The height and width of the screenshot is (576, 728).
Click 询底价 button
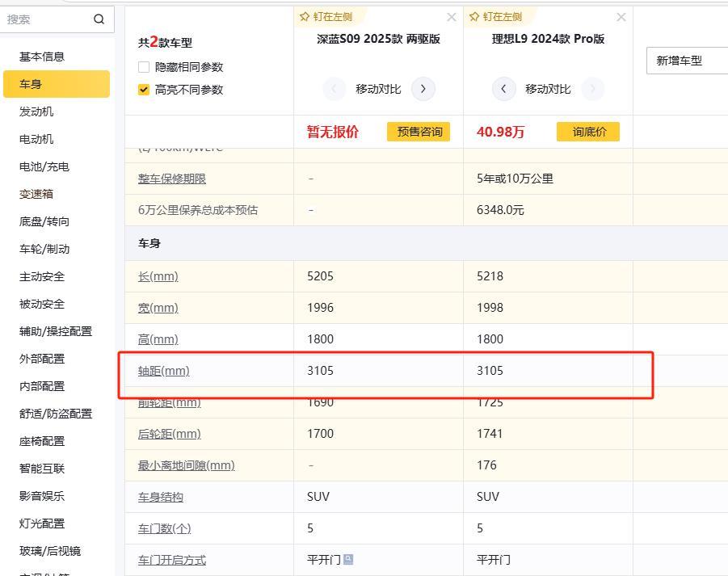click(588, 132)
